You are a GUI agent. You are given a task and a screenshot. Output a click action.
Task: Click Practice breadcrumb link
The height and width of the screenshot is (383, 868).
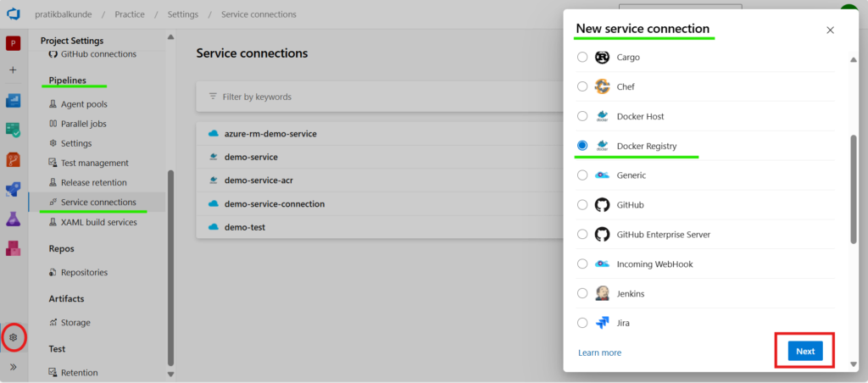[x=130, y=14]
